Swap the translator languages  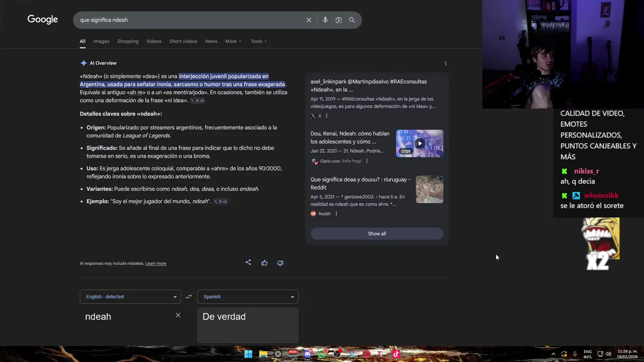pyautogui.click(x=189, y=297)
